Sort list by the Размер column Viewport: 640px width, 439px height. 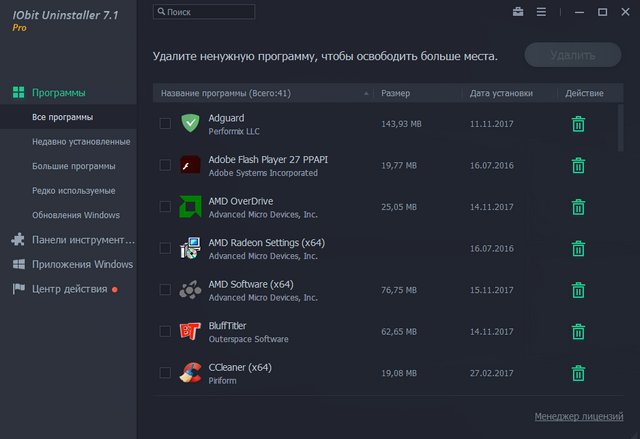396,93
